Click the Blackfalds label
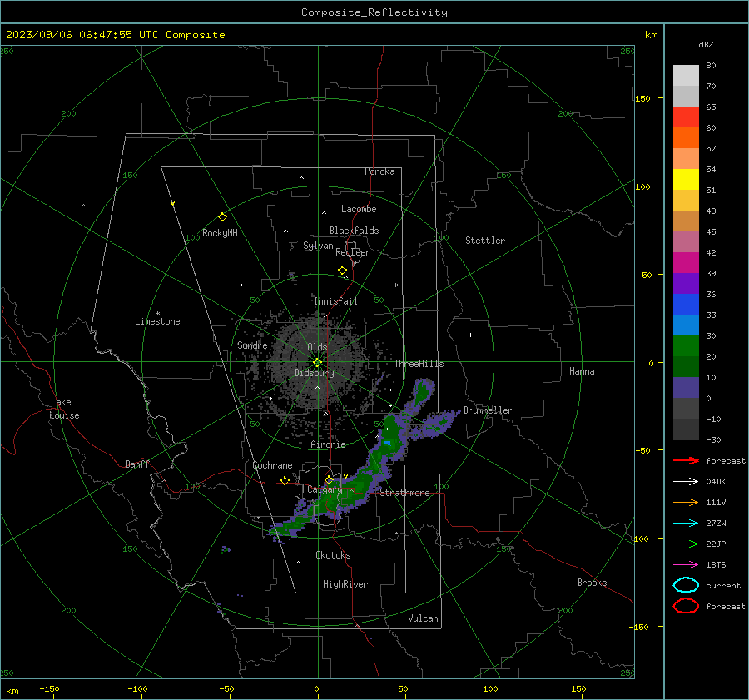This screenshot has width=749, height=700. (x=354, y=231)
